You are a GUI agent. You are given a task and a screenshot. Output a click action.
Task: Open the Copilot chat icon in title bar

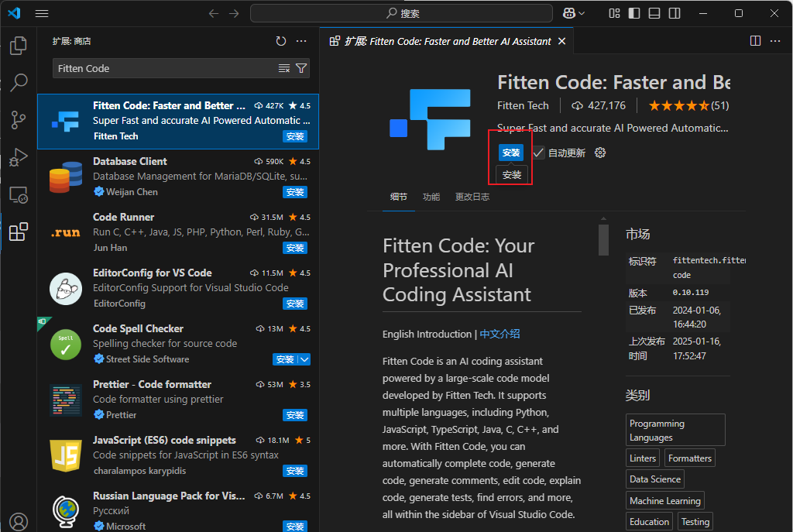(569, 14)
